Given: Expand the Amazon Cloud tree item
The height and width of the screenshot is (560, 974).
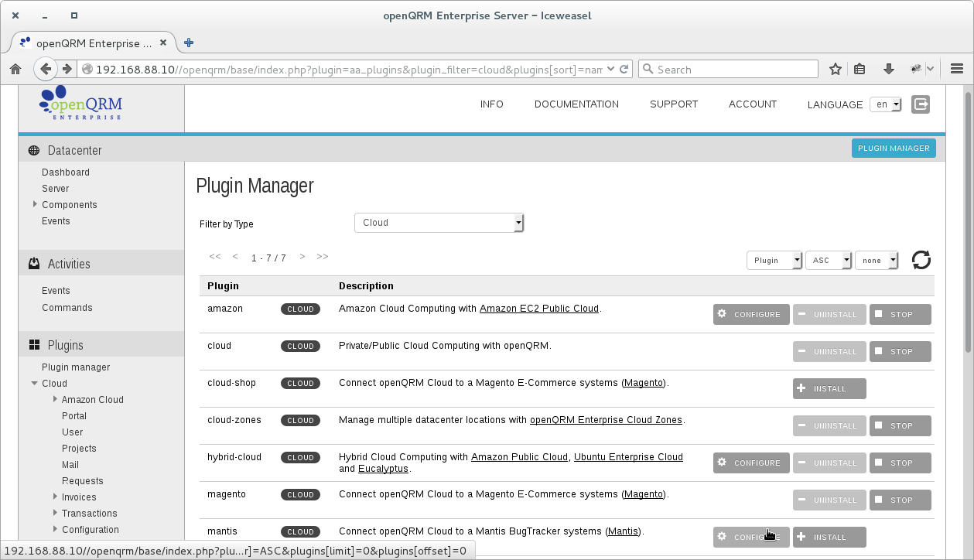Looking at the screenshot, I should point(55,399).
